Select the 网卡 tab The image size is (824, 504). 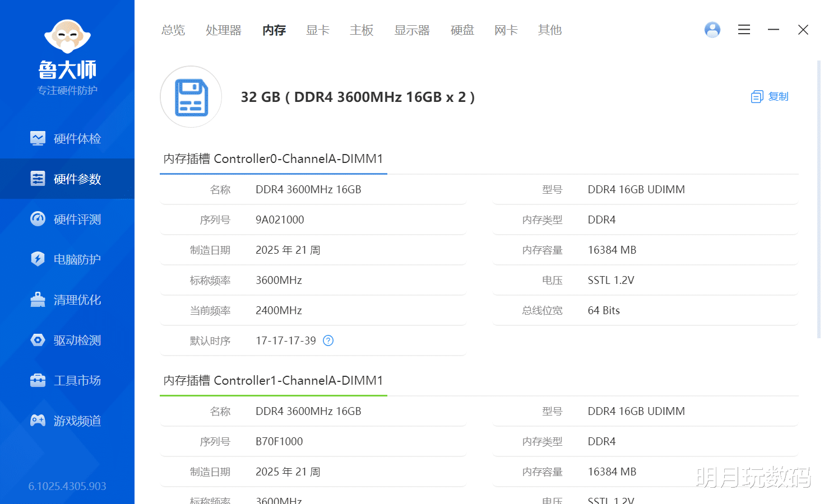point(506,30)
